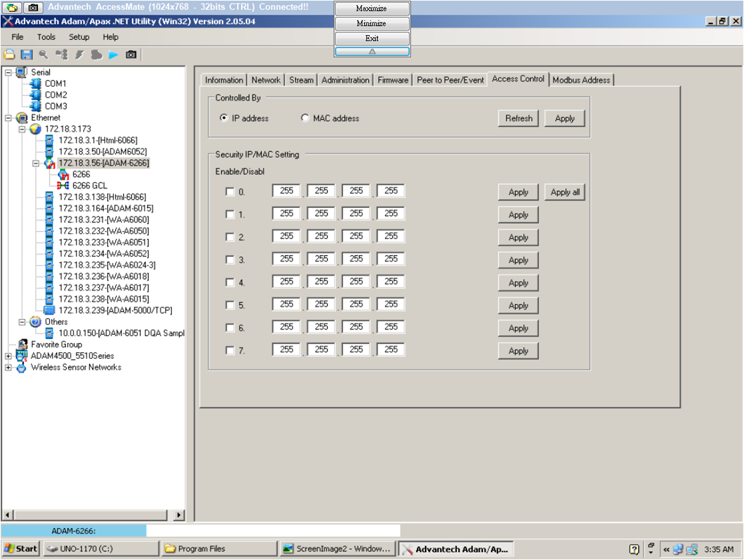Click the open file toolbar icon
The height and width of the screenshot is (560, 744).
(9, 55)
